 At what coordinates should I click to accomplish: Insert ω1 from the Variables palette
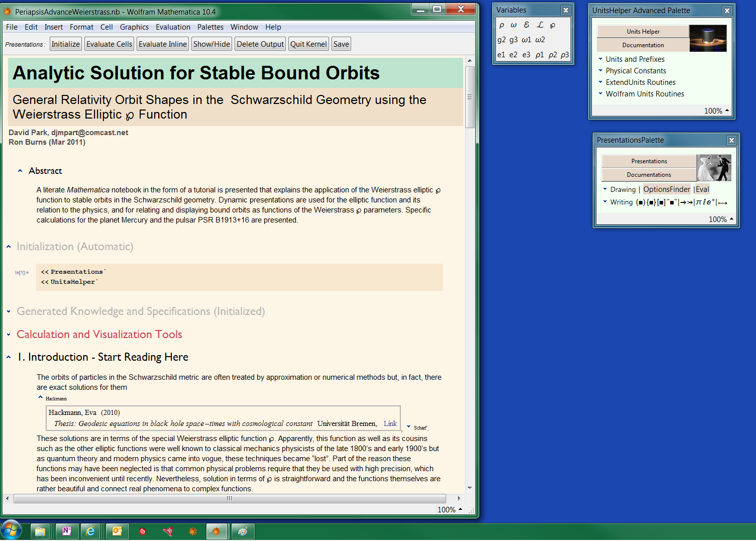click(x=526, y=40)
